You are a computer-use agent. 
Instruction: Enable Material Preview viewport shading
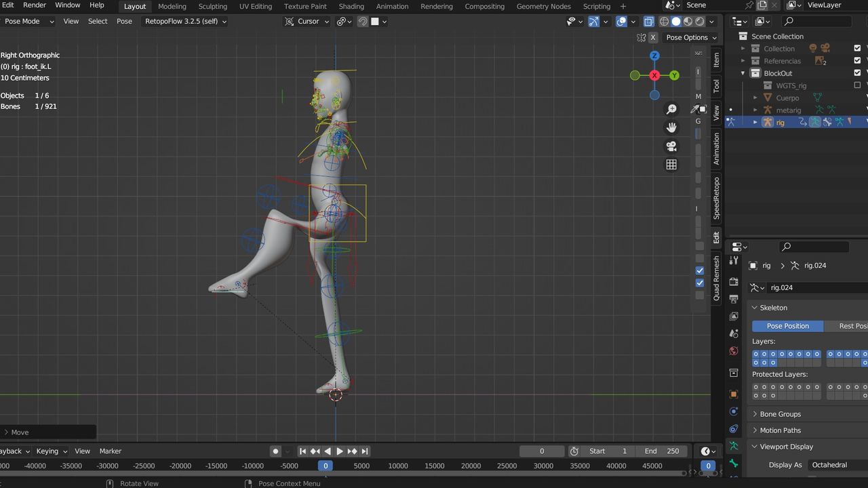pos(688,21)
